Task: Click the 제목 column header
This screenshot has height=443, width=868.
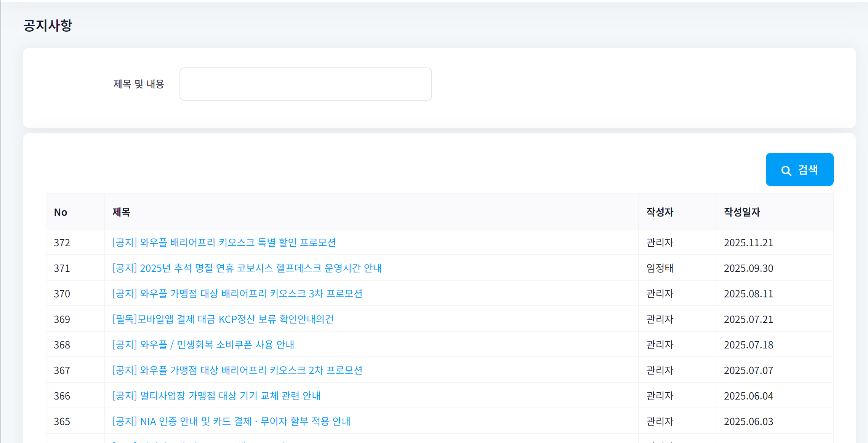Action: pos(121,212)
